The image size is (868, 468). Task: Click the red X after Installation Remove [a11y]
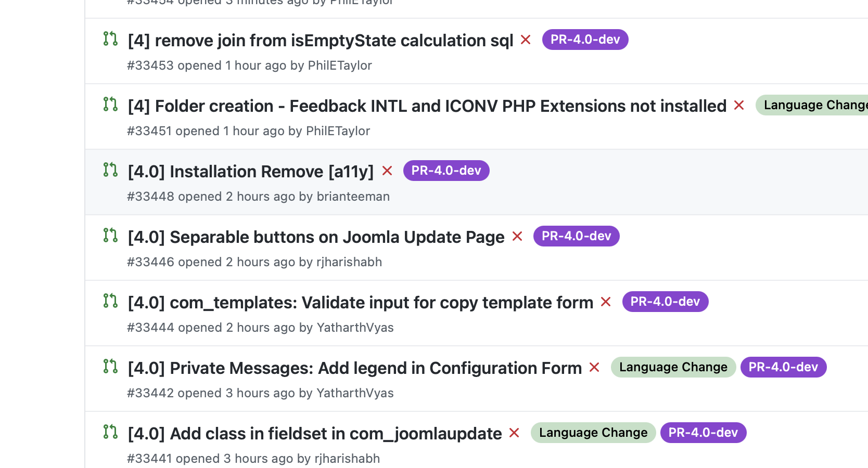pos(387,171)
